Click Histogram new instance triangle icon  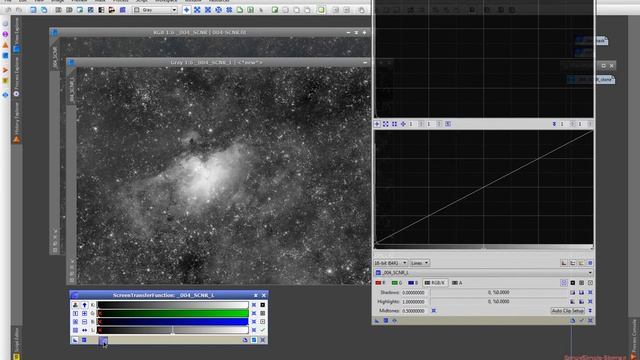coord(377,321)
